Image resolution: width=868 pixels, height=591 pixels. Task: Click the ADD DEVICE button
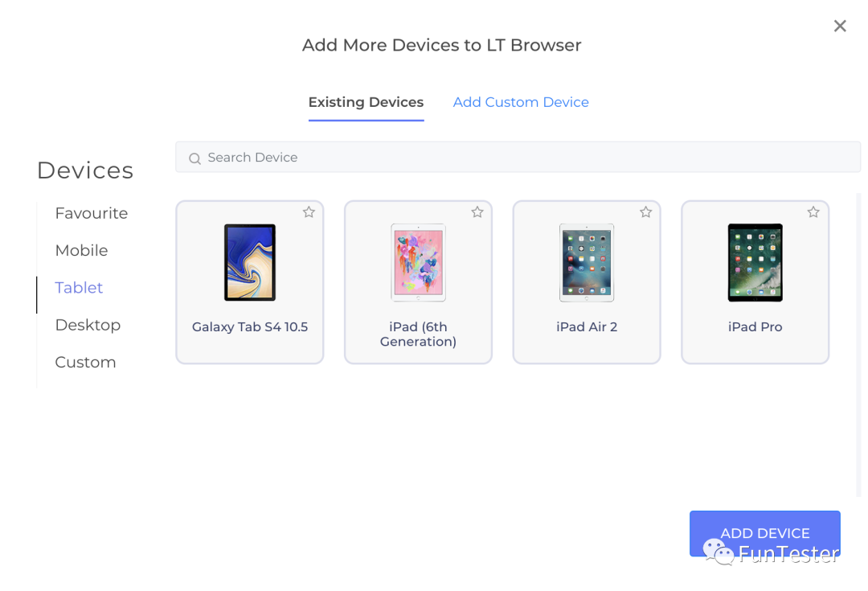pos(765,533)
